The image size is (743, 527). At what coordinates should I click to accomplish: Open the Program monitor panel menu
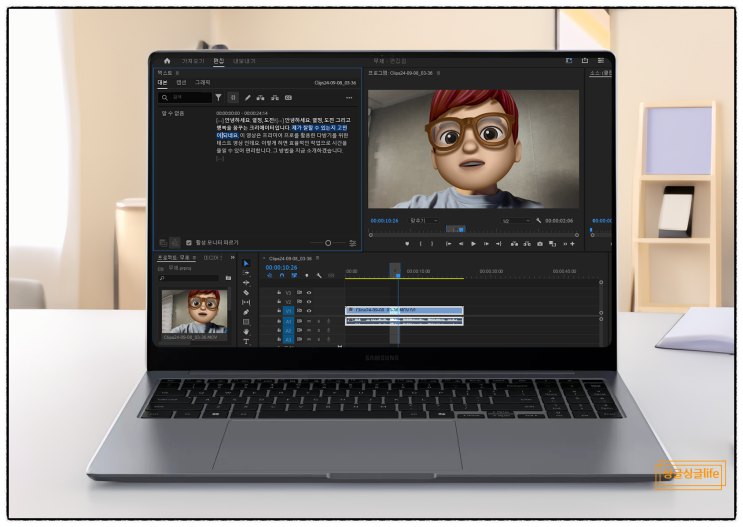point(438,73)
